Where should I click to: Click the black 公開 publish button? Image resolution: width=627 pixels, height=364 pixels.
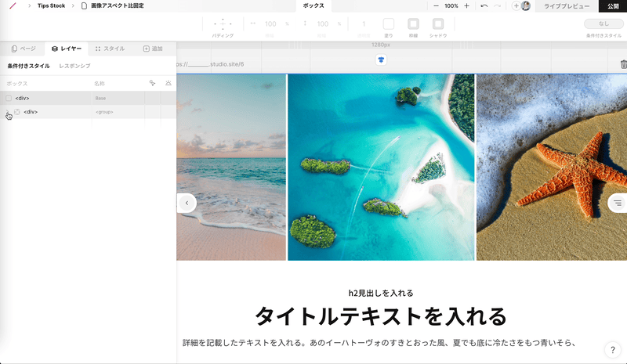613,6
